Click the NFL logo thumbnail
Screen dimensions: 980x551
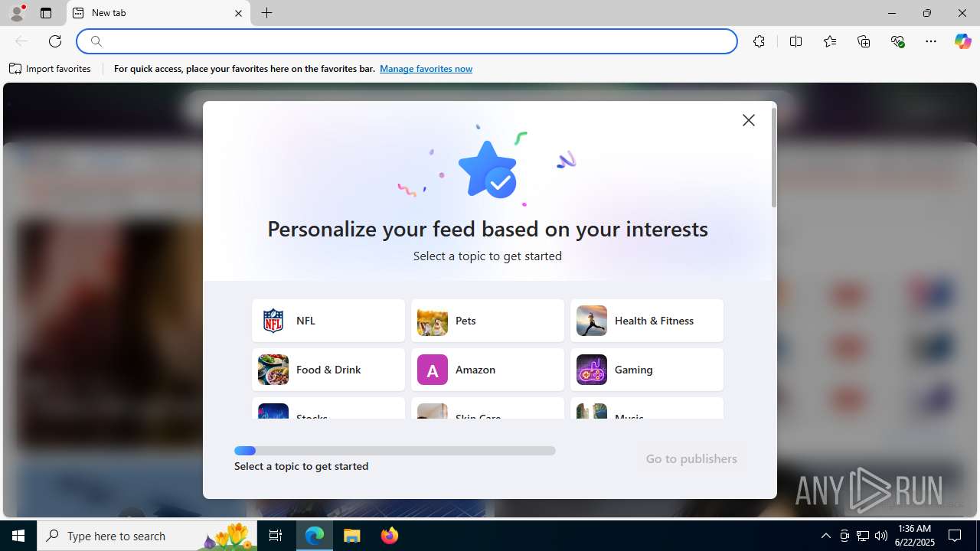tap(273, 321)
